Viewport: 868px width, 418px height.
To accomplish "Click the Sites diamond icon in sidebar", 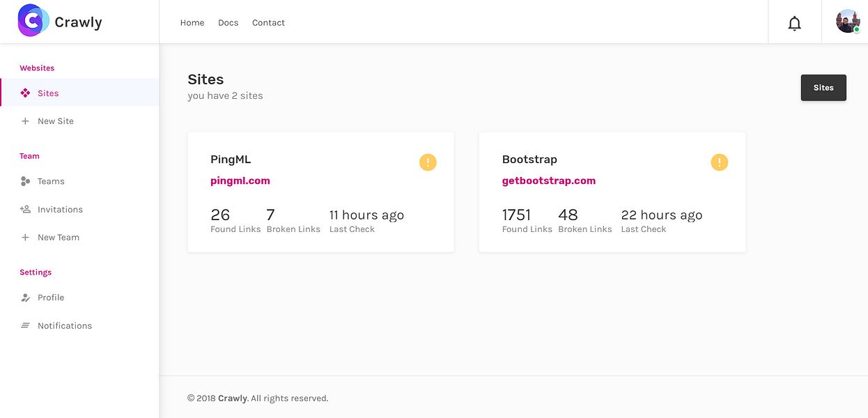I will pyautogui.click(x=25, y=93).
